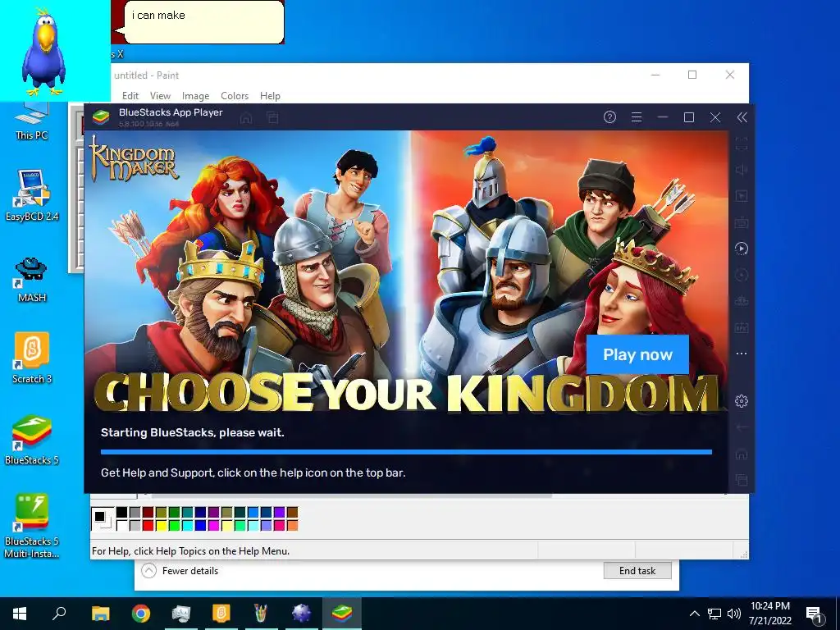Viewport: 840px width, 630px height.
Task: Select the Scratch 3 desktop icon
Action: (x=32, y=358)
